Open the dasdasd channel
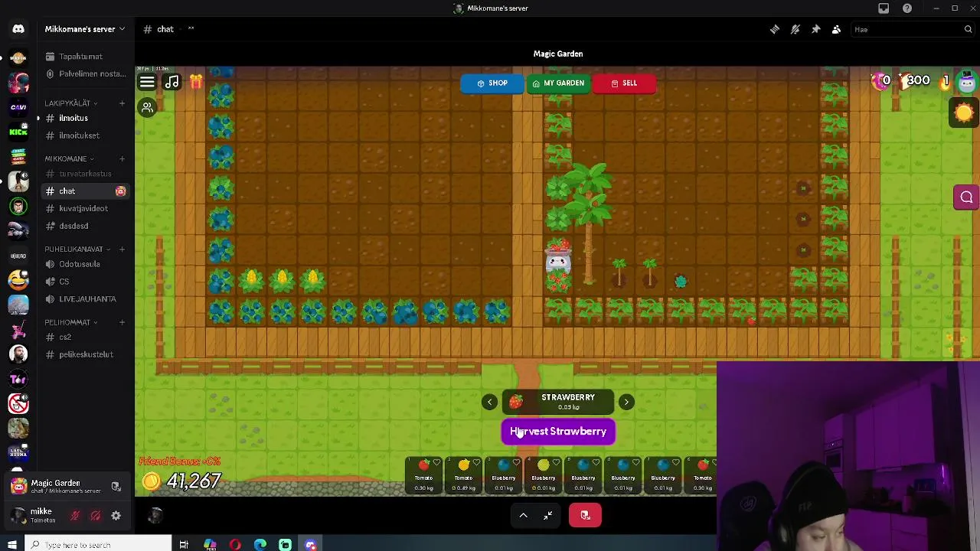980x551 pixels. (73, 226)
